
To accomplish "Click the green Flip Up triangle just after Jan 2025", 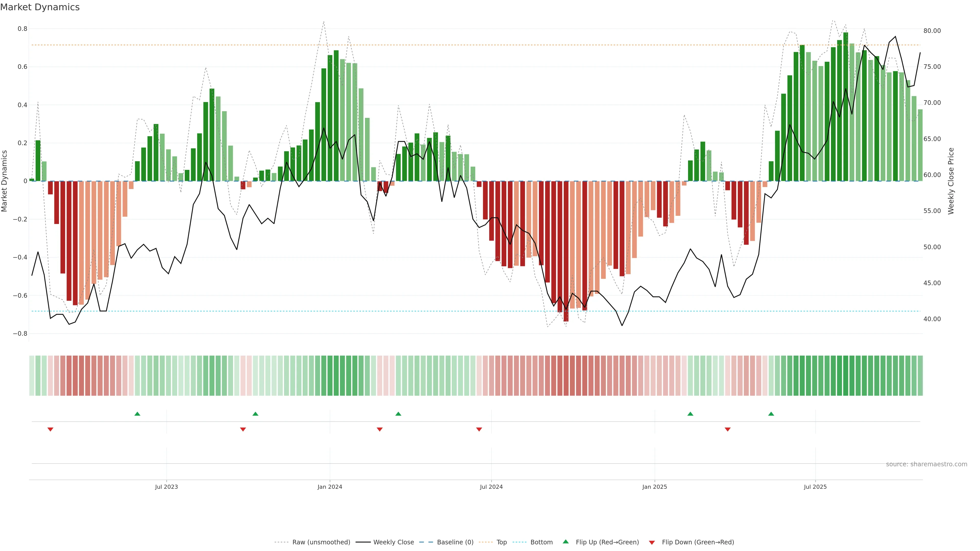I will click(x=690, y=414).
